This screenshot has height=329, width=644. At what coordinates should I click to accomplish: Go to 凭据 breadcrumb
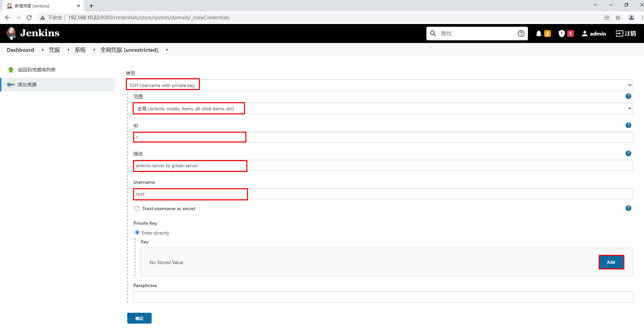pos(54,50)
